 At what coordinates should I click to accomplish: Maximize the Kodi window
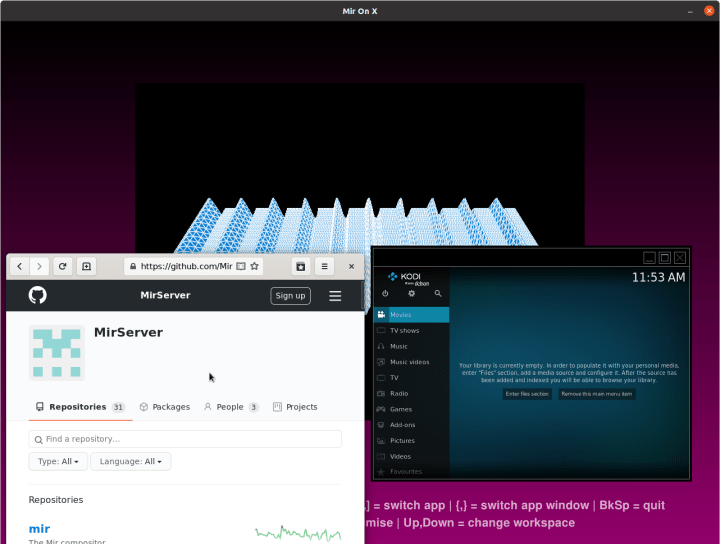(664, 258)
